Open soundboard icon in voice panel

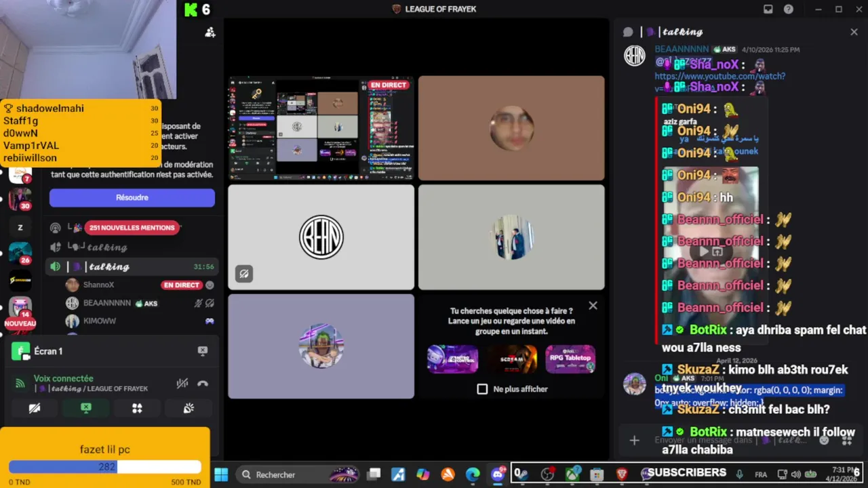(189, 408)
